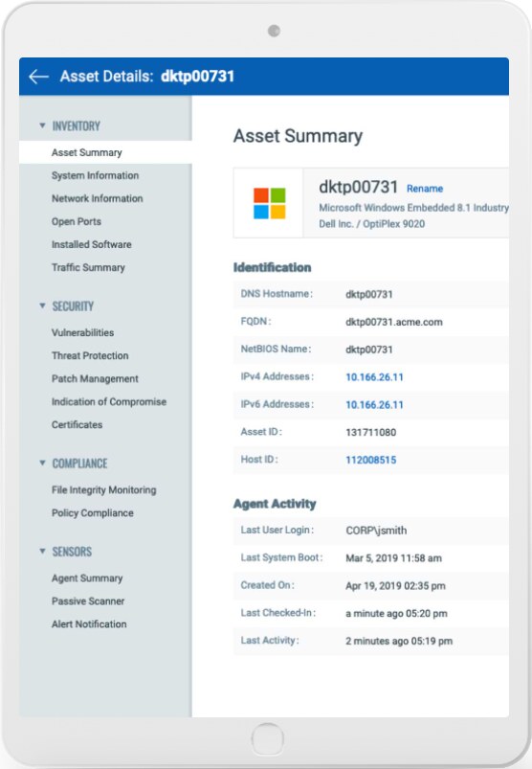Screen dimensions: 532x769
Task: Open Threat Protection
Action: click(x=90, y=355)
